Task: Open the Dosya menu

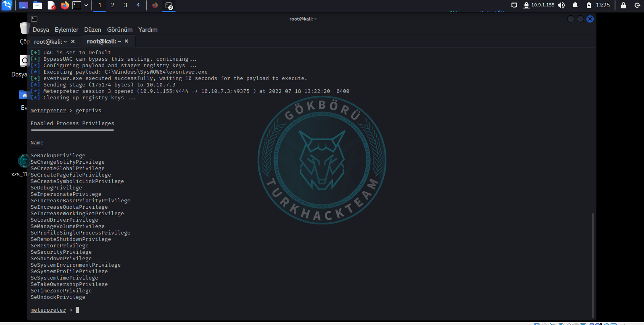Action: click(x=41, y=30)
